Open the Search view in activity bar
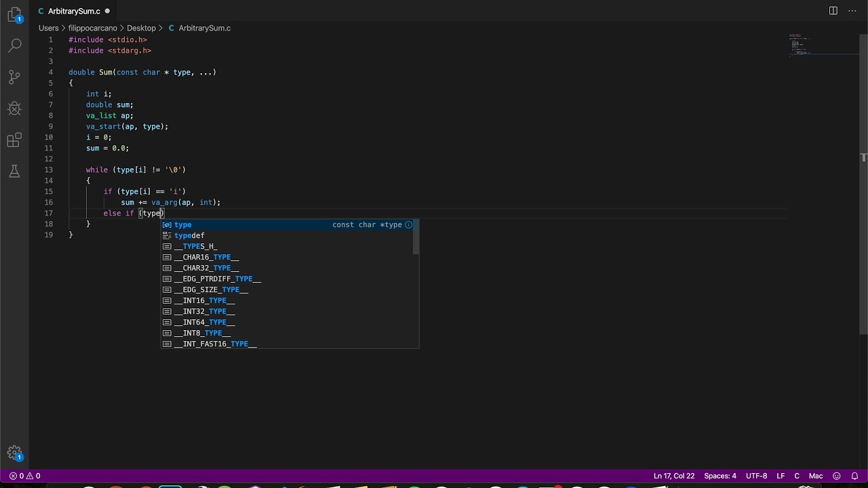 pyautogui.click(x=14, y=45)
